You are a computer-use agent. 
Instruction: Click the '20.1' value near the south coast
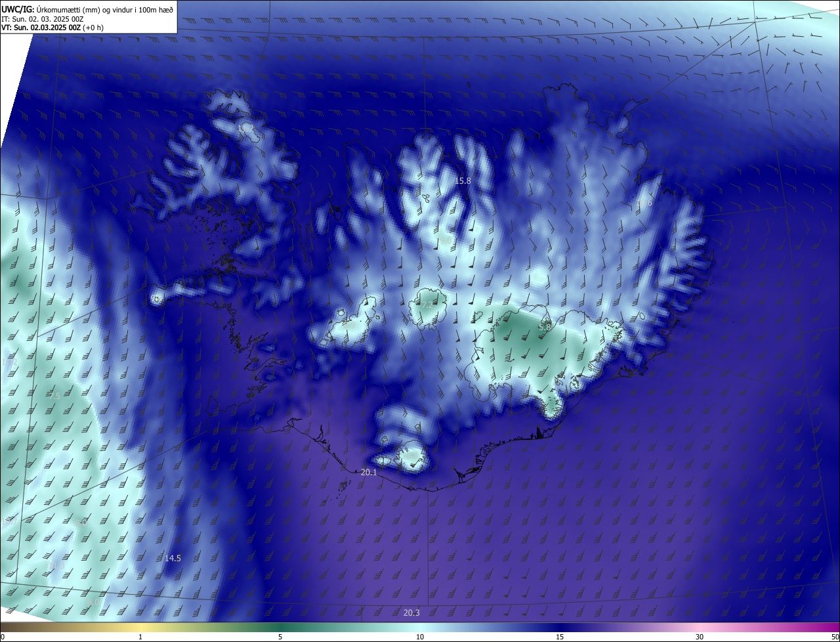(369, 473)
